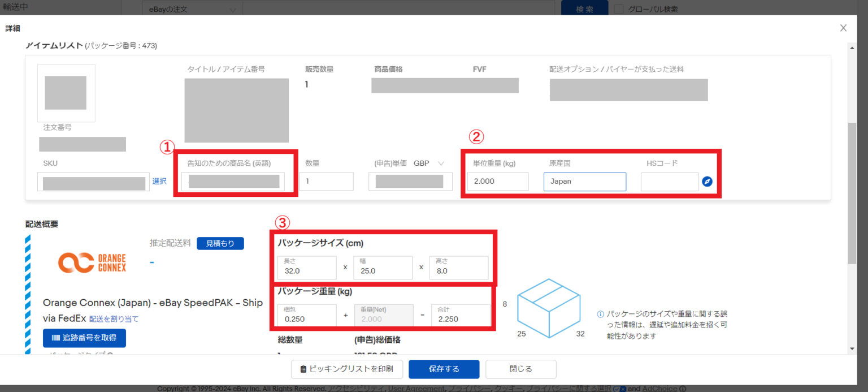Enable the グローバル検索 checkbox
Image resolution: width=868 pixels, height=392 pixels.
click(618, 8)
